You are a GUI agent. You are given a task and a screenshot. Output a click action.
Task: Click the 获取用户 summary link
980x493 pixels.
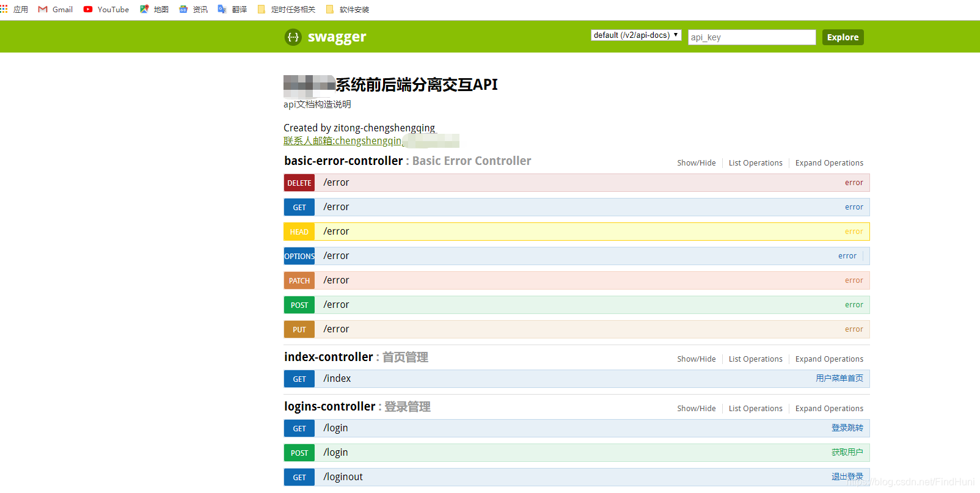point(847,453)
